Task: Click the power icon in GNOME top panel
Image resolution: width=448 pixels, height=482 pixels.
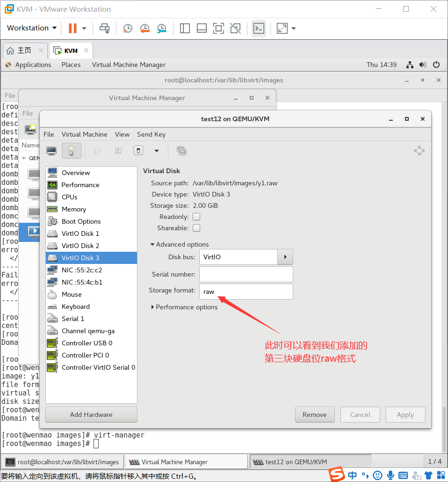Action: point(436,65)
